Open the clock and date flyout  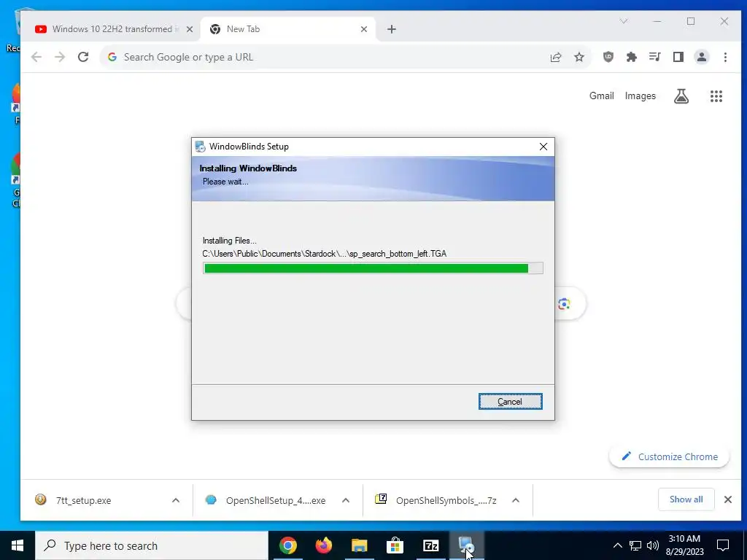pos(684,545)
